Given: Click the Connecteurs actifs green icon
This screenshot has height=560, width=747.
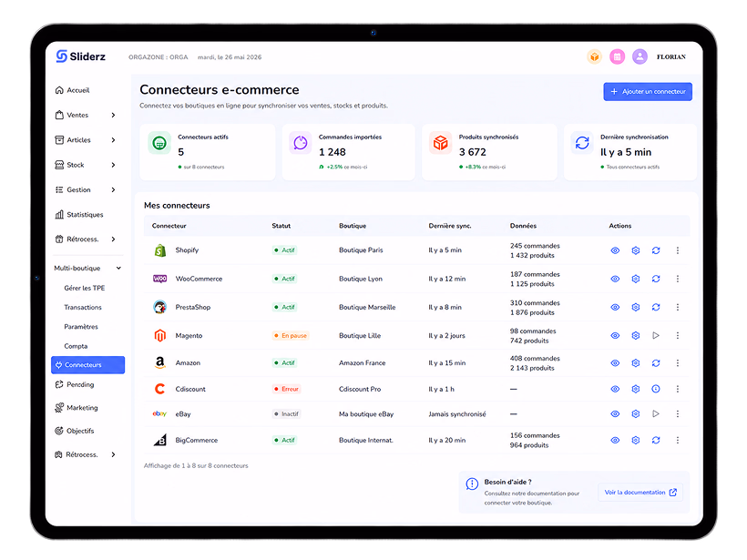Looking at the screenshot, I should (x=159, y=143).
